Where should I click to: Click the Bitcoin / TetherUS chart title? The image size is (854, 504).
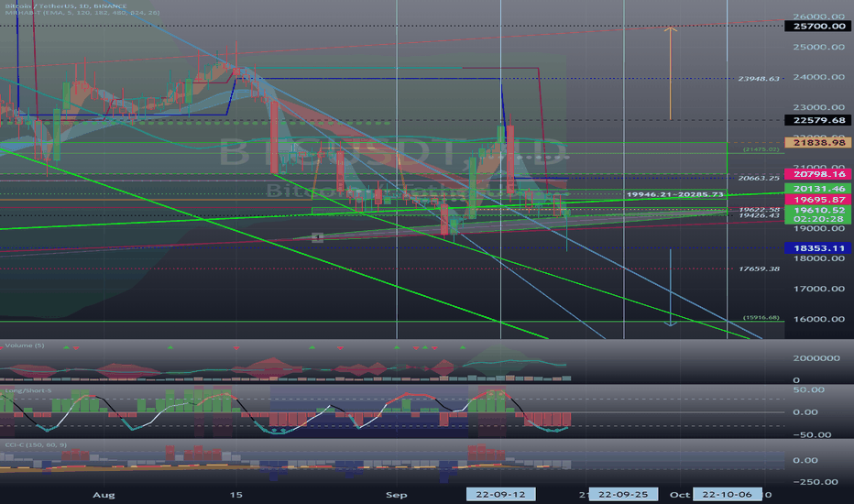pos(65,6)
